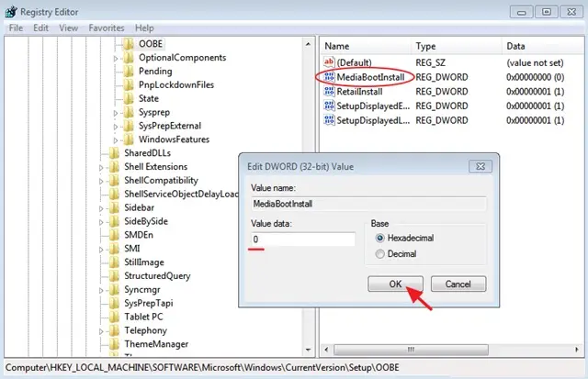The height and width of the screenshot is (379, 588).
Task: Click the MediaBootInstall DWORD icon
Action: tap(329, 77)
